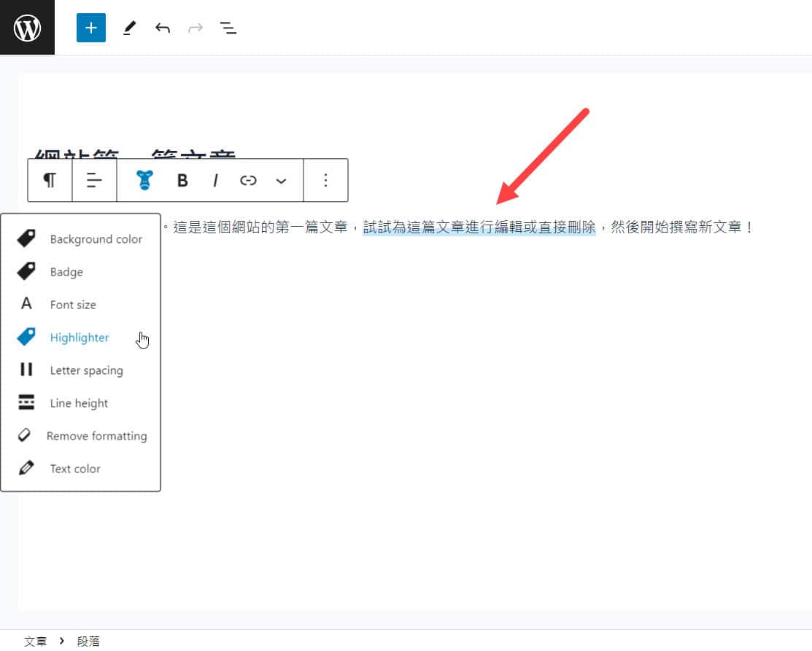Click the 文章 breadcrumb link
The width and height of the screenshot is (812, 651).
click(35, 642)
